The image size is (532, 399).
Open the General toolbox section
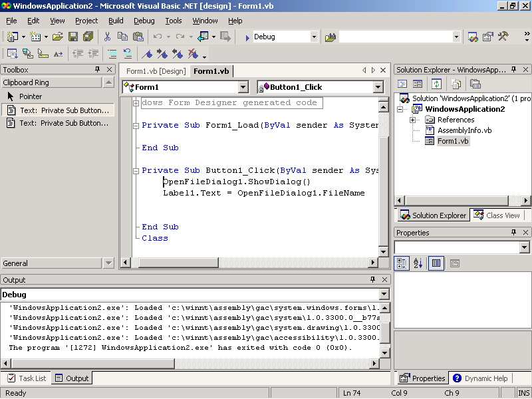point(52,263)
